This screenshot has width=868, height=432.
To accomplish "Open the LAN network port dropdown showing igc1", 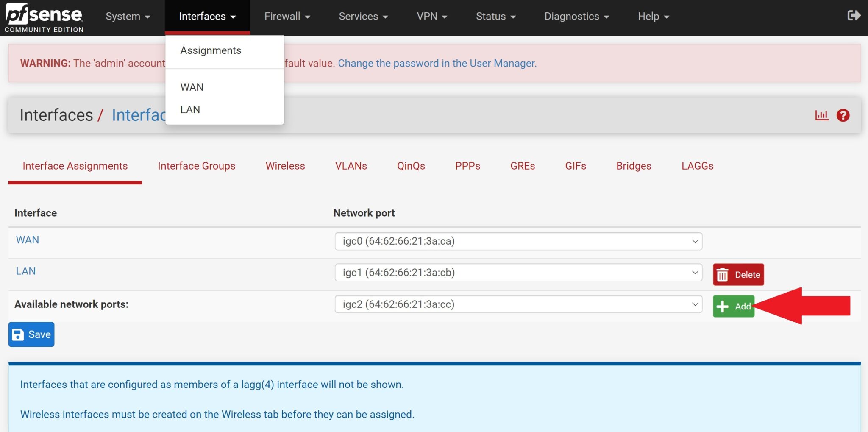I will (518, 273).
